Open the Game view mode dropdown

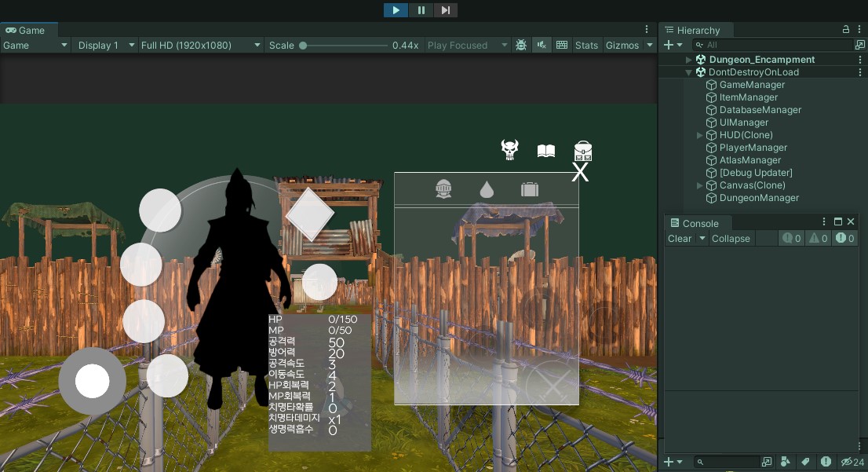[35, 46]
